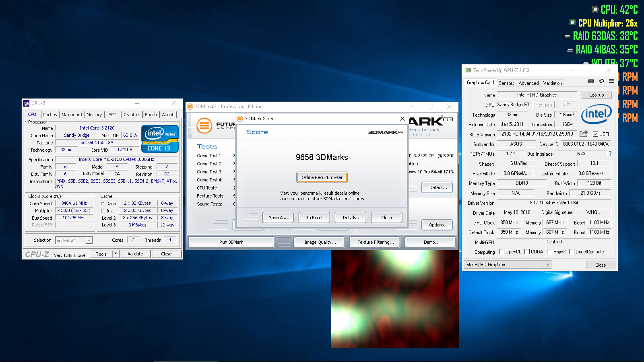The image size is (644, 362).
Task: Click the Intel Core i3 badge in CPU-Z
Action: pyautogui.click(x=160, y=139)
